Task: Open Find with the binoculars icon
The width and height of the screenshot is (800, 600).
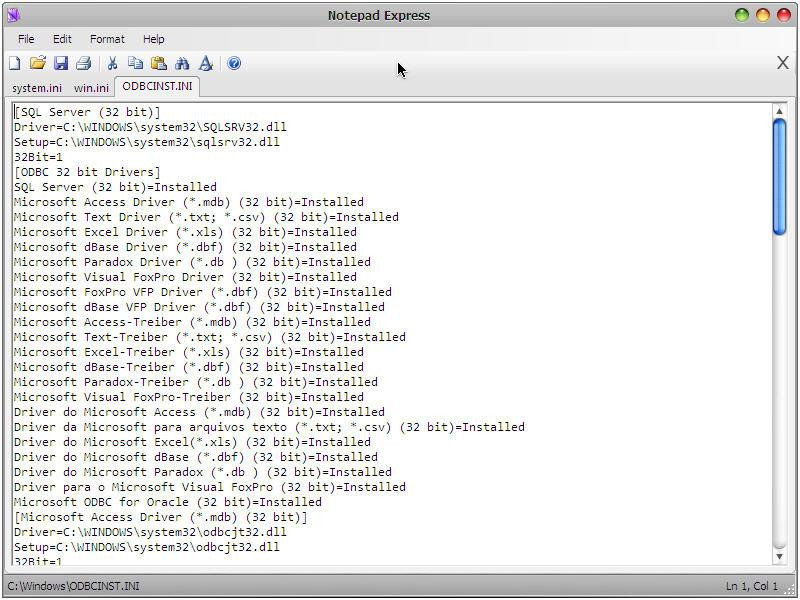Action: coord(182,63)
